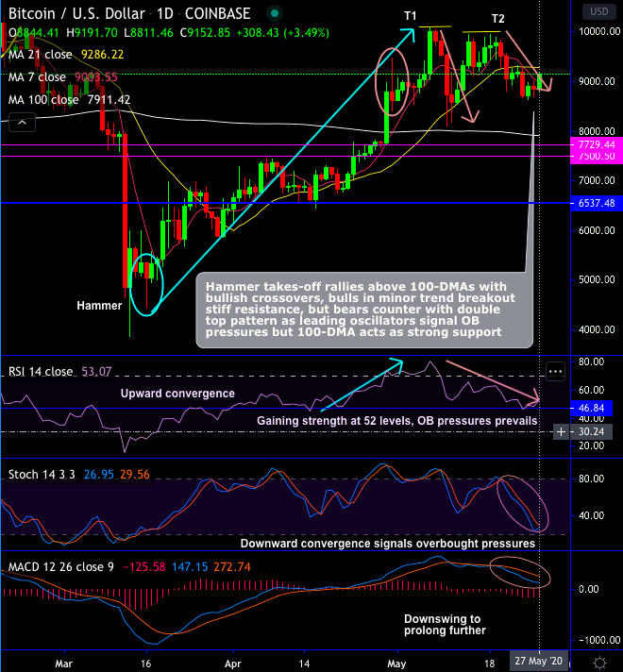This screenshot has height=672, width=623.
Task: Select the Stoch 14 3 3 indicator label
Action: [42, 475]
